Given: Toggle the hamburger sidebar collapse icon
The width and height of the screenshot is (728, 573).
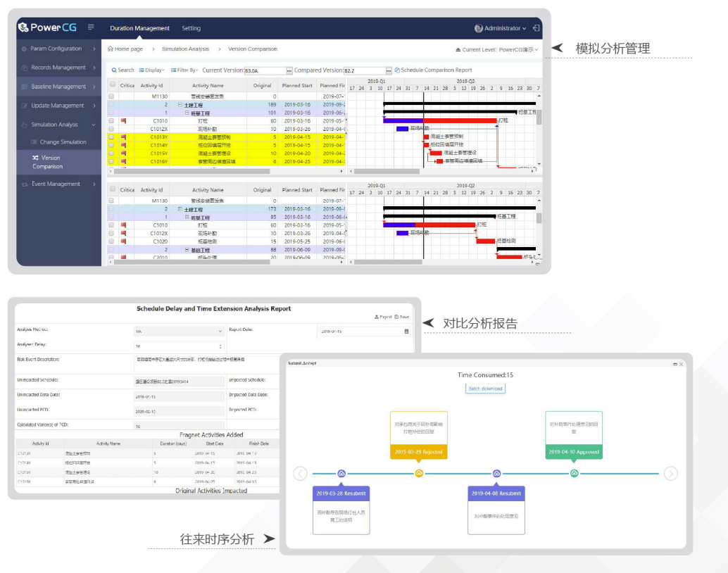Looking at the screenshot, I should pos(91,27).
